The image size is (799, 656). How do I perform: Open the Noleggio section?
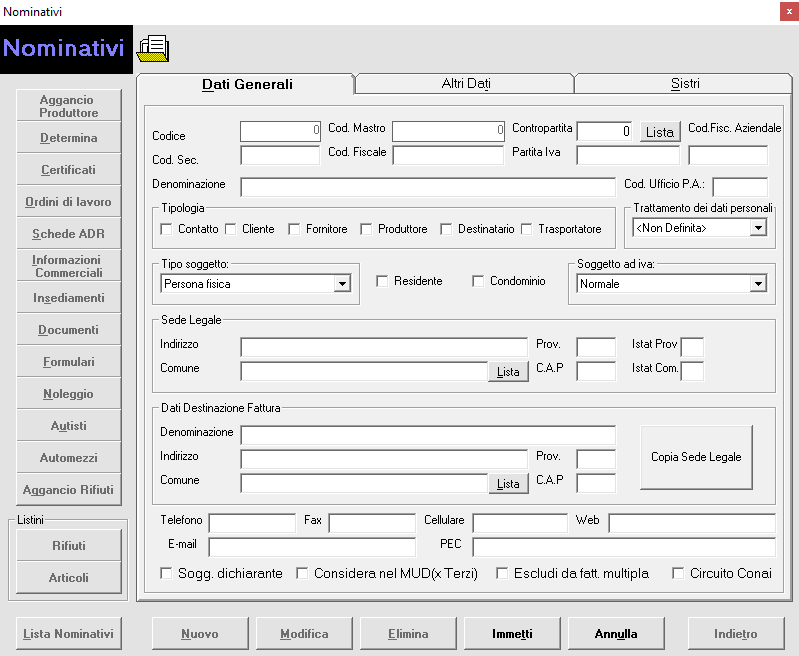(69, 394)
